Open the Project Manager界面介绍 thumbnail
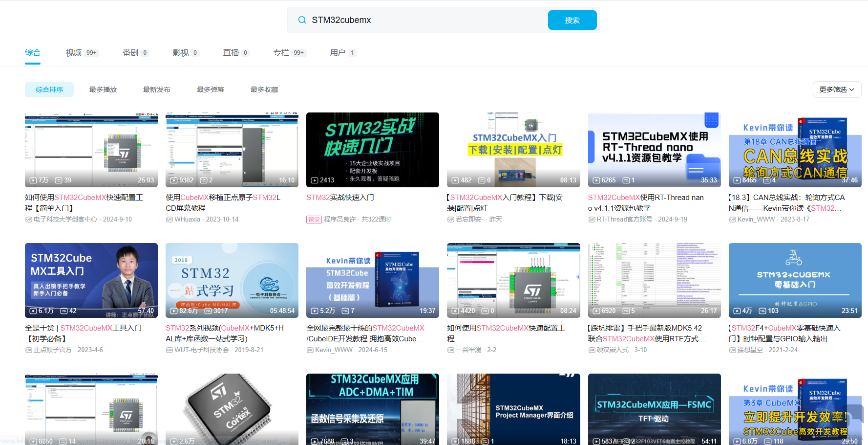The image size is (868, 445). (513, 409)
